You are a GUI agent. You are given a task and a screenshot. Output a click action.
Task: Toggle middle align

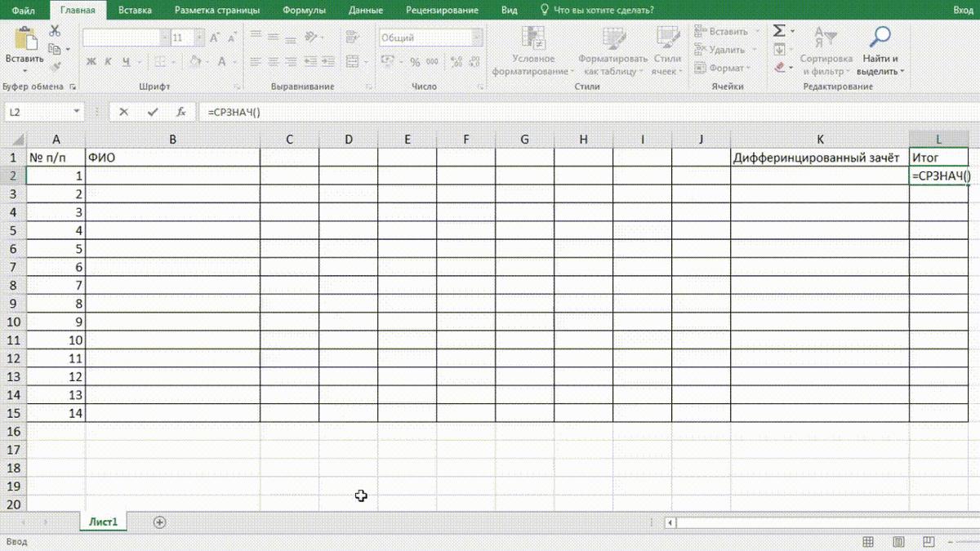pyautogui.click(x=272, y=38)
